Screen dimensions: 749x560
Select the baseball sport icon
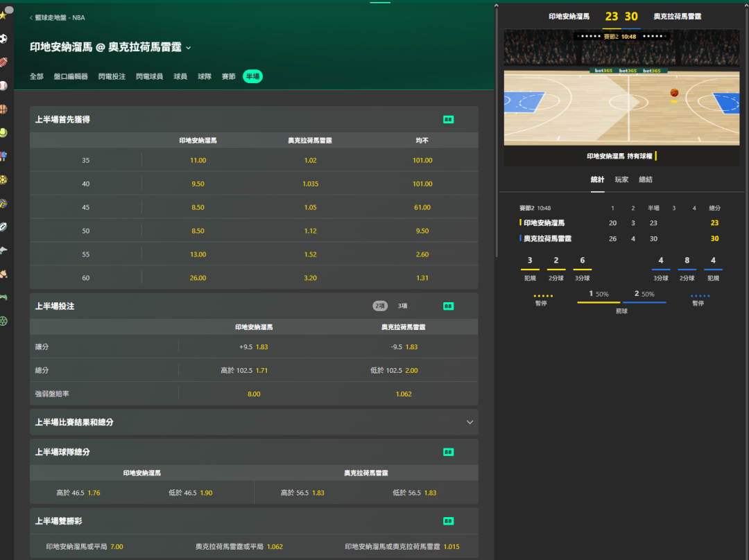3,85
